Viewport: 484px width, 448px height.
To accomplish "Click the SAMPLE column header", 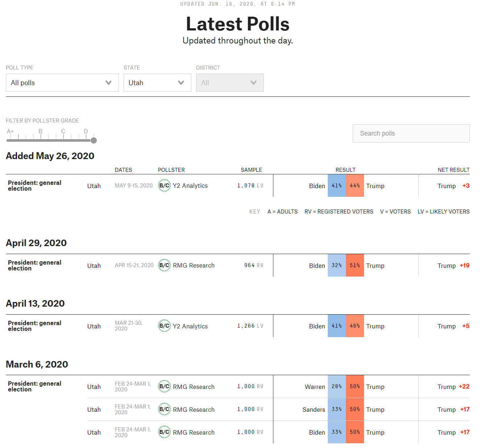I will 252,170.
